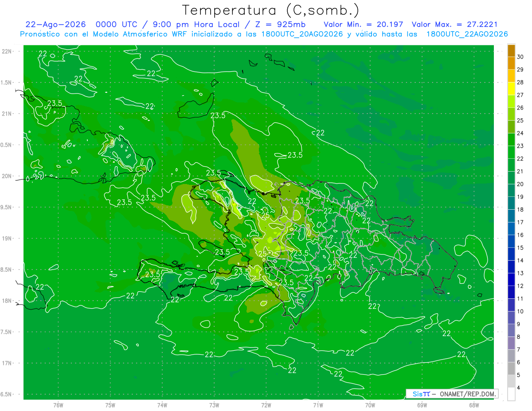532x411 pixels.
Task: Click the "73W" longitude axis label
Action: pyautogui.click(x=214, y=405)
